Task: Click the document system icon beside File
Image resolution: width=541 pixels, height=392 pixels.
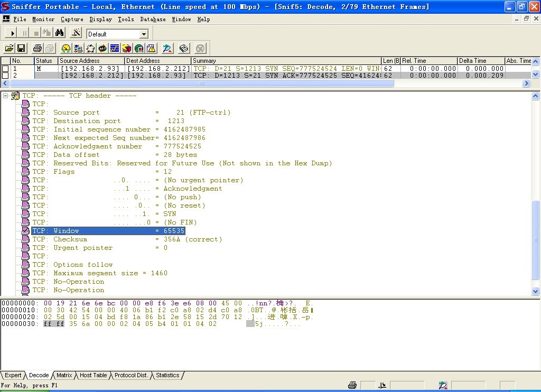Action: click(6, 19)
